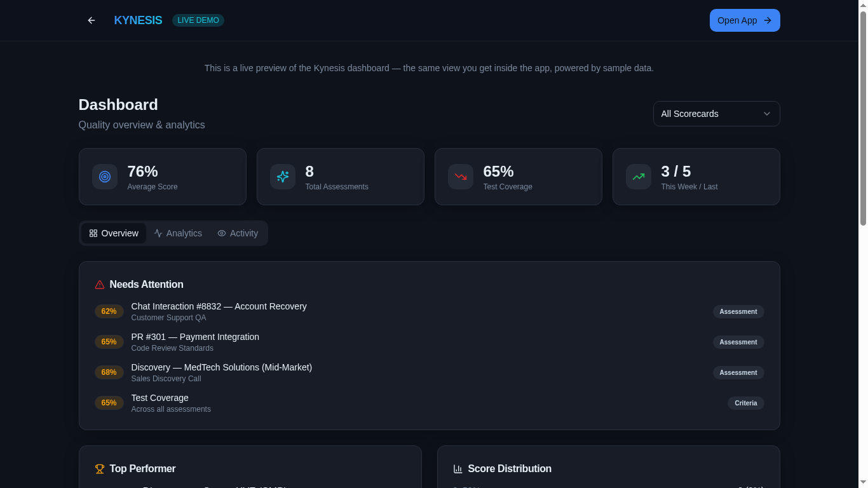Open Chat Interaction #8832 — Account Recovery

coord(430,311)
